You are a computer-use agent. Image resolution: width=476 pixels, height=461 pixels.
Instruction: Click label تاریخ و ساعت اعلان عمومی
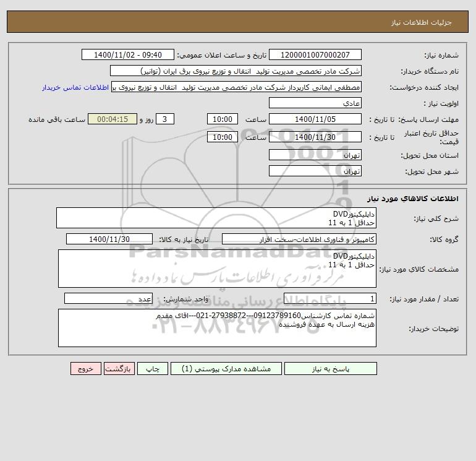point(221,55)
